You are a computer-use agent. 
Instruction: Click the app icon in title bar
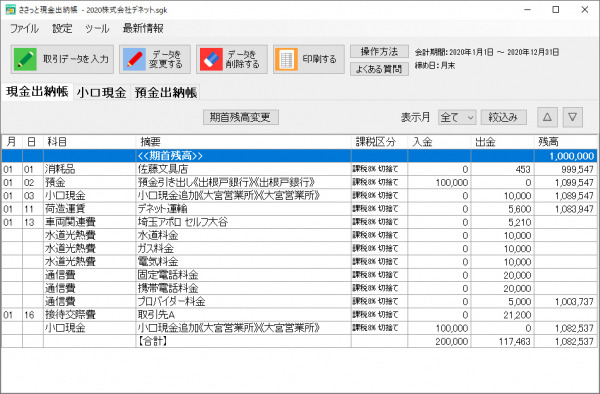10,10
